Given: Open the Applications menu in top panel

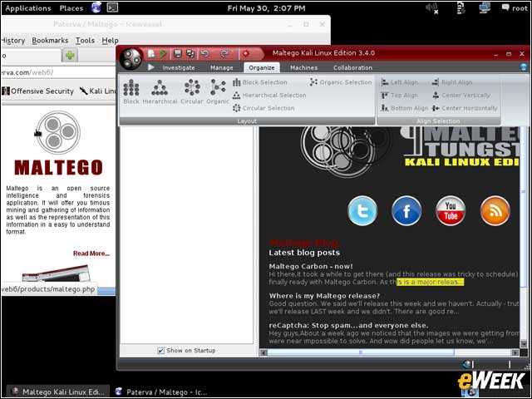Looking at the screenshot, I should click(28, 8).
